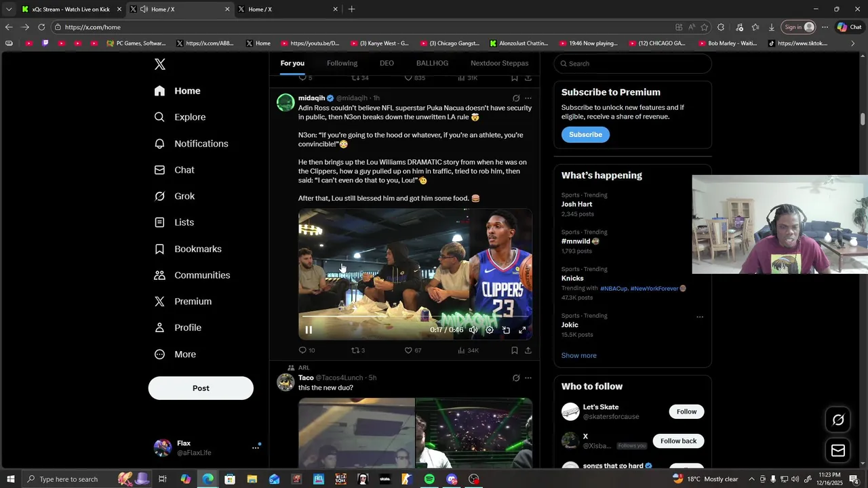Click the browser refresh button
The width and height of the screenshot is (868, 488).
click(x=41, y=27)
